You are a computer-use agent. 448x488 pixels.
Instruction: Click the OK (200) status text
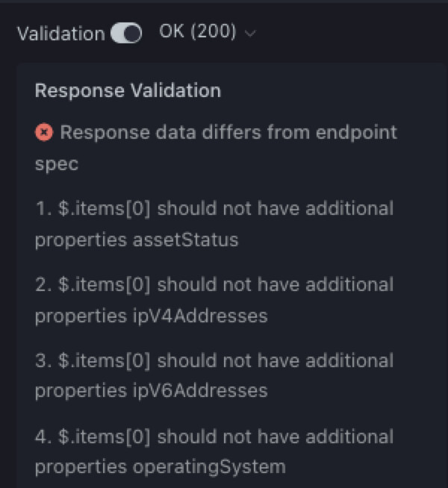[x=198, y=32]
